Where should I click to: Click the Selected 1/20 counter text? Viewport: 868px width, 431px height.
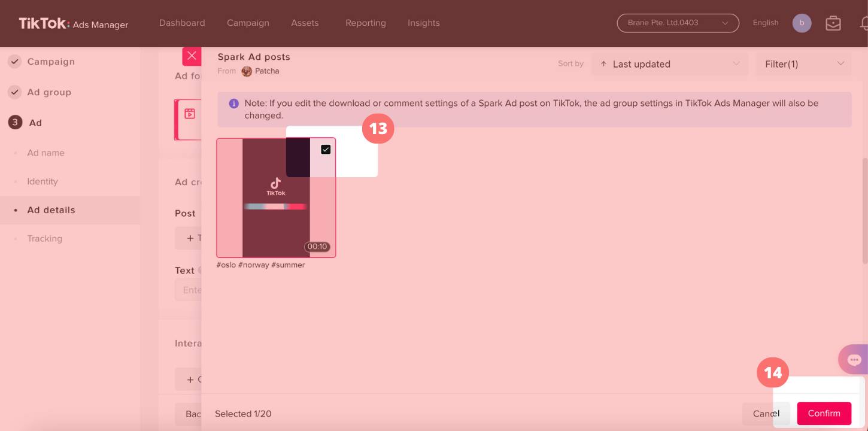pos(243,414)
